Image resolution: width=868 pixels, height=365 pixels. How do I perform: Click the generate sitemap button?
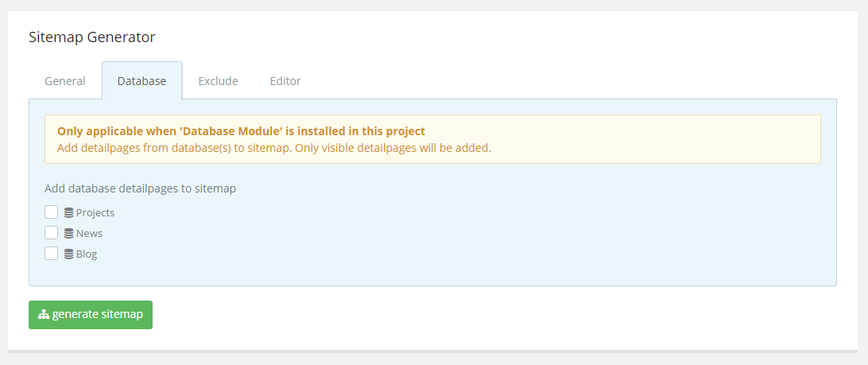pyautogui.click(x=91, y=315)
